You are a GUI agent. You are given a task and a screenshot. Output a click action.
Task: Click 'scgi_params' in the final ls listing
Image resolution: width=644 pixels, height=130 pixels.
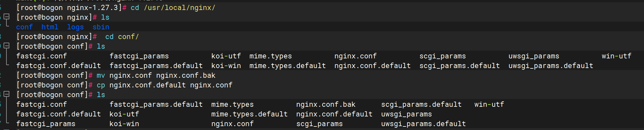pyautogui.click(x=320, y=124)
